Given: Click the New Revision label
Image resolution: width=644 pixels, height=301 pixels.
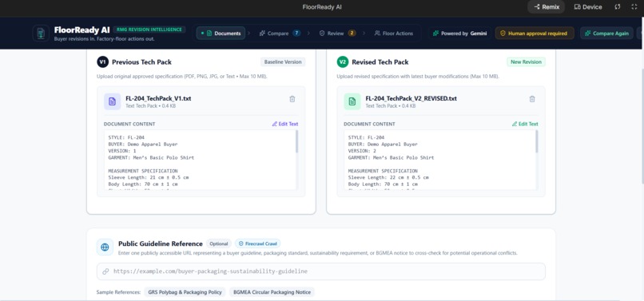Looking at the screenshot, I should coord(526,62).
